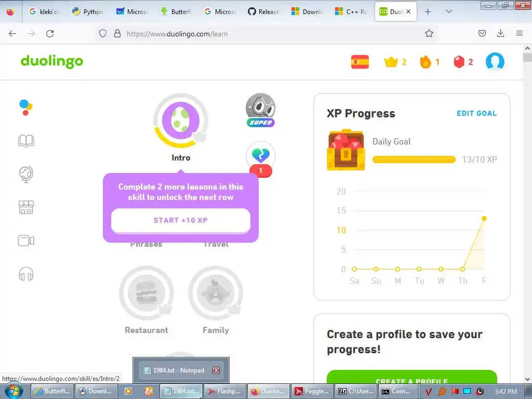
Task: Open a new browser tab
Action: (x=428, y=11)
